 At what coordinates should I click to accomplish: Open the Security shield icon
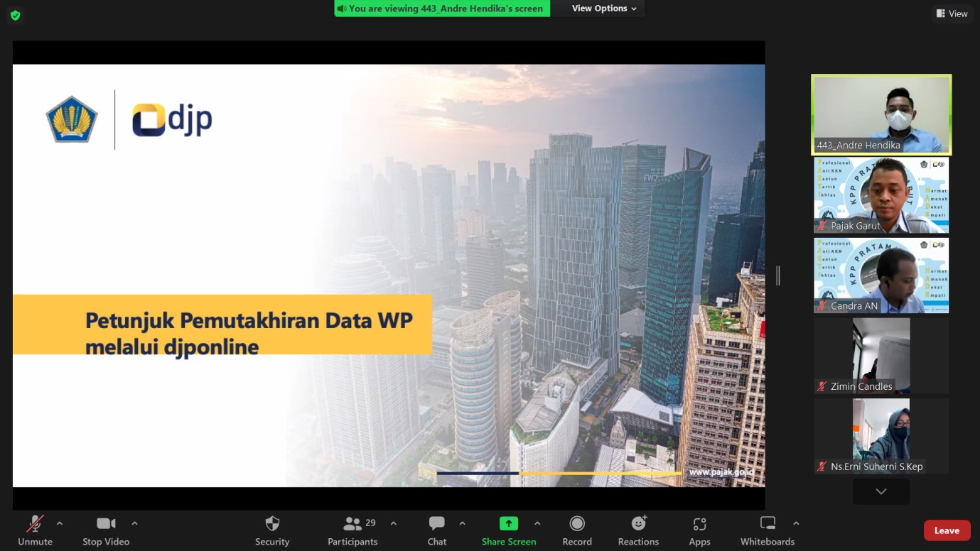point(272,530)
